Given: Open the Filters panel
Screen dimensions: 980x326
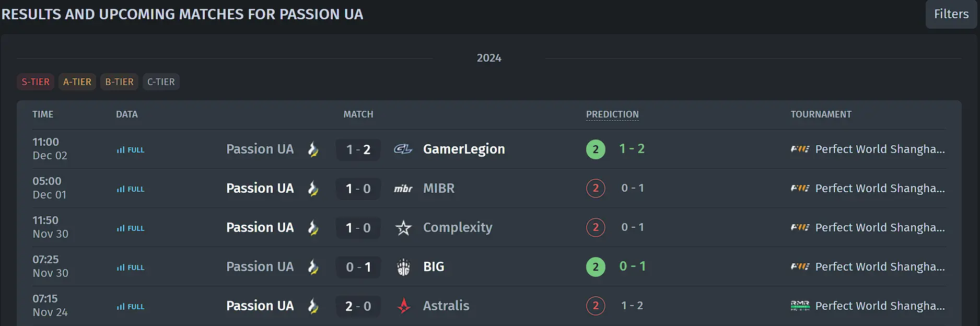Looking at the screenshot, I should [x=951, y=14].
